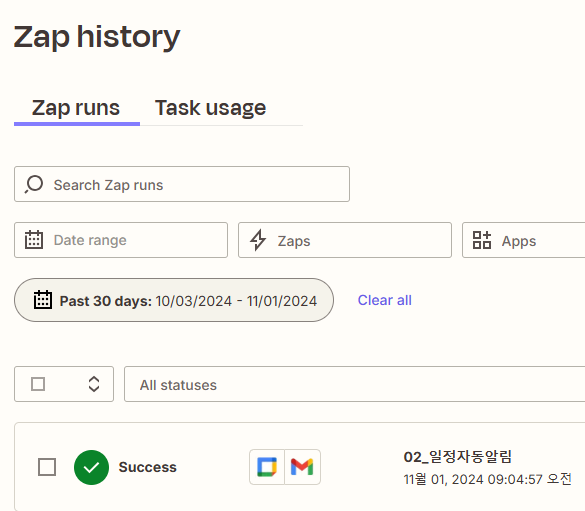
Task: Click the Clear all link
Action: point(385,300)
